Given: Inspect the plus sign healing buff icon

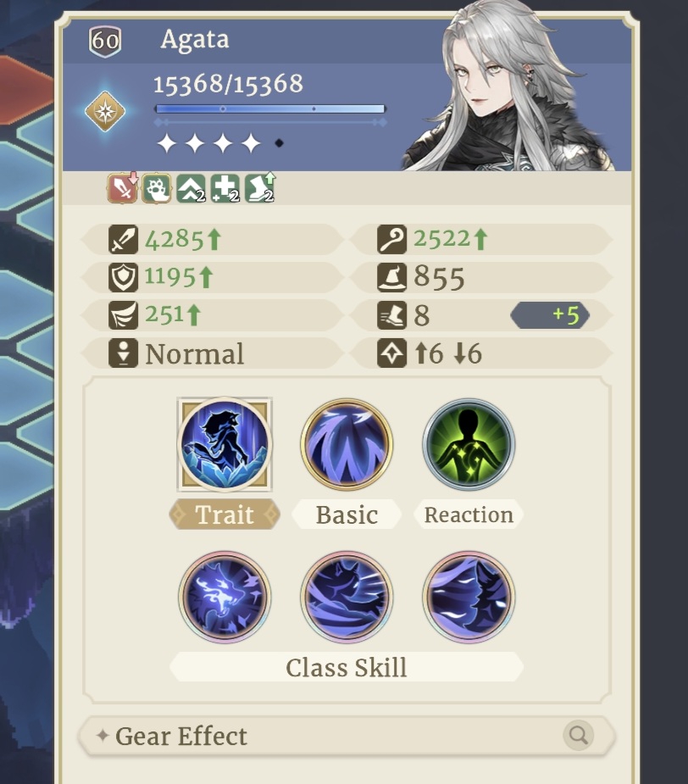Looking at the screenshot, I should [x=225, y=188].
